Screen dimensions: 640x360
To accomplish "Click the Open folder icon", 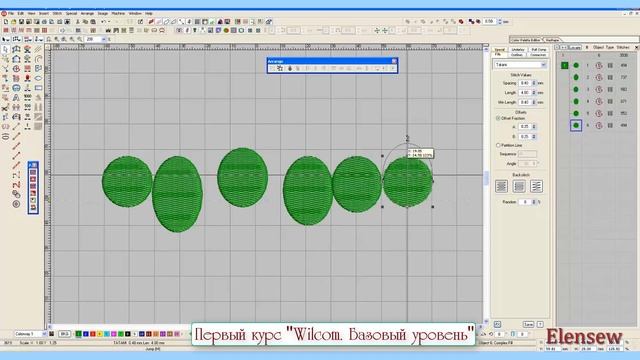I will [14, 22].
